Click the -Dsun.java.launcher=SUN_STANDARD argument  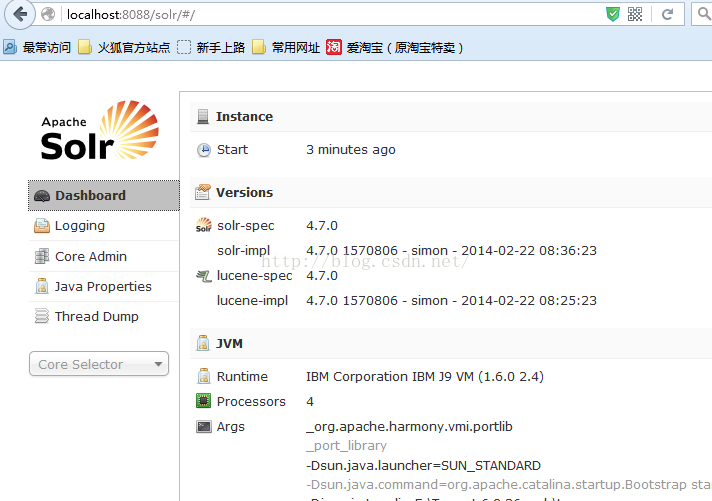tap(423, 466)
